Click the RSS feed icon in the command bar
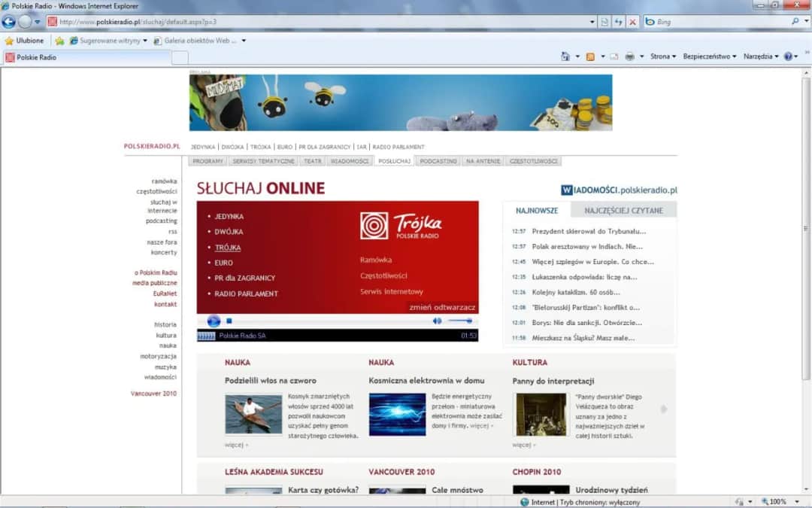The width and height of the screenshot is (812, 508). click(x=589, y=55)
